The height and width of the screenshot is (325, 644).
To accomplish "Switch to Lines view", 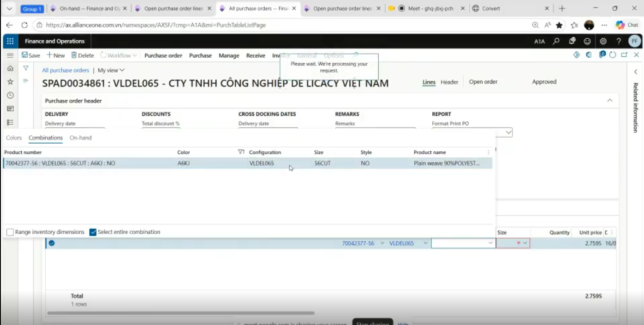I will pyautogui.click(x=429, y=82).
